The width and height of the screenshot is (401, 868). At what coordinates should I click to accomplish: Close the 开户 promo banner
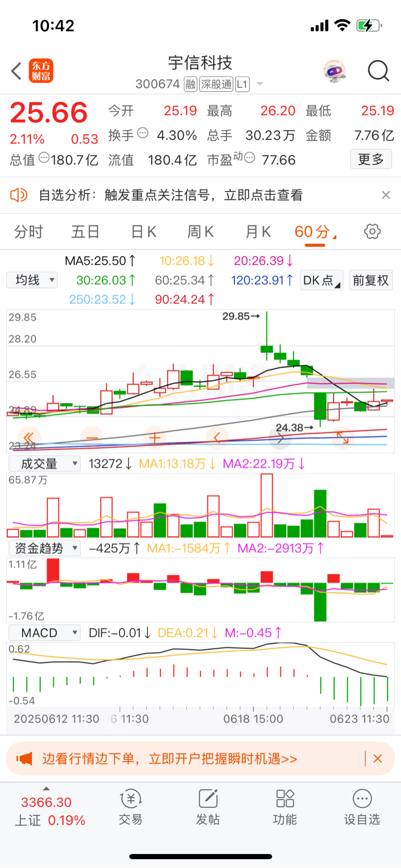pyautogui.click(x=378, y=758)
